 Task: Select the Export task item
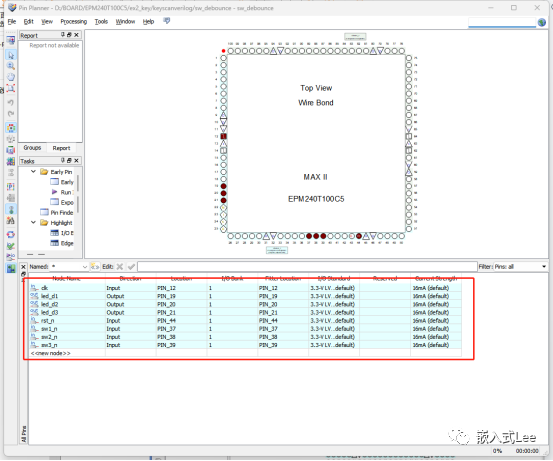click(x=62, y=202)
